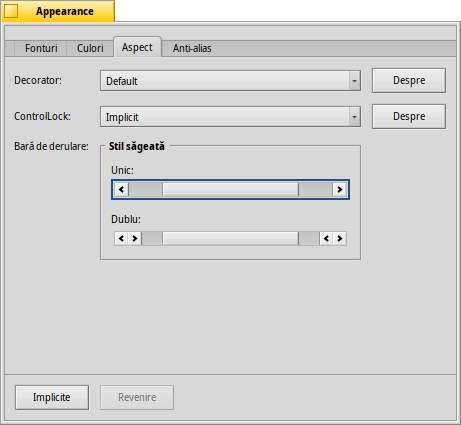Click the Implicite button
Screen dimensions: 461x425
[52, 397]
